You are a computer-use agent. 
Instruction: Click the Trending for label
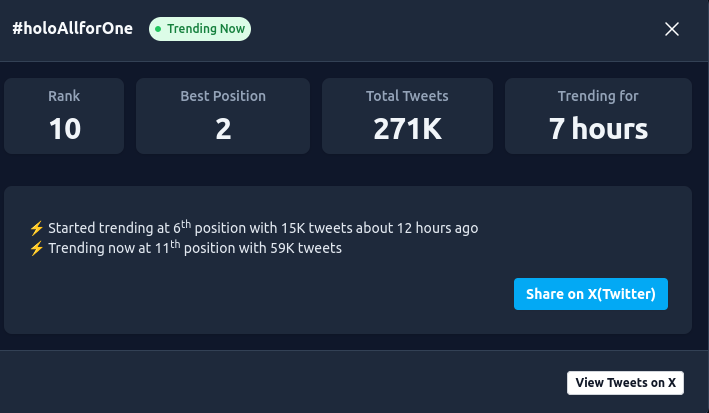point(598,96)
